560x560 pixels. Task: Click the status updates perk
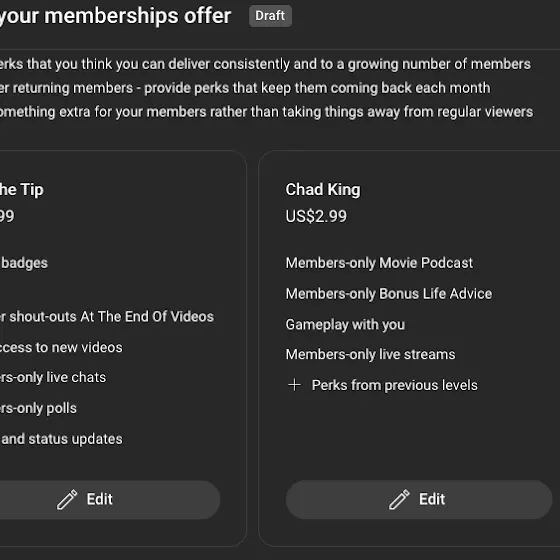61,439
